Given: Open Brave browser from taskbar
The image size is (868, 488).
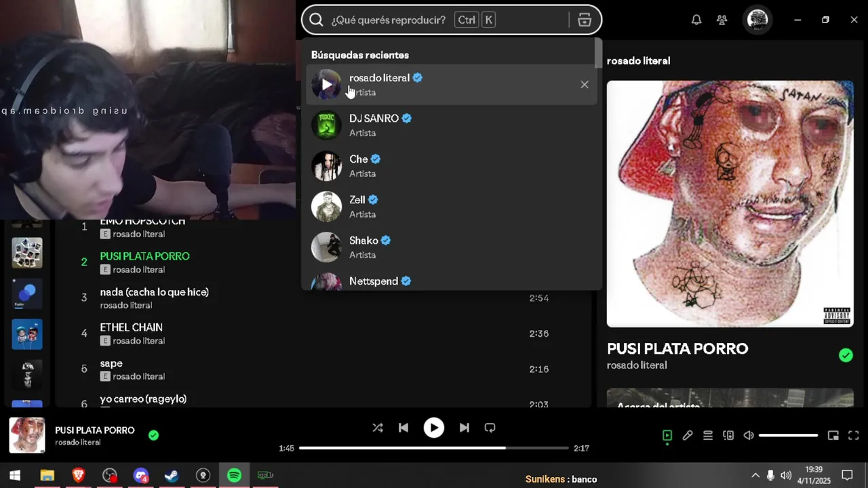Looking at the screenshot, I should (79, 476).
